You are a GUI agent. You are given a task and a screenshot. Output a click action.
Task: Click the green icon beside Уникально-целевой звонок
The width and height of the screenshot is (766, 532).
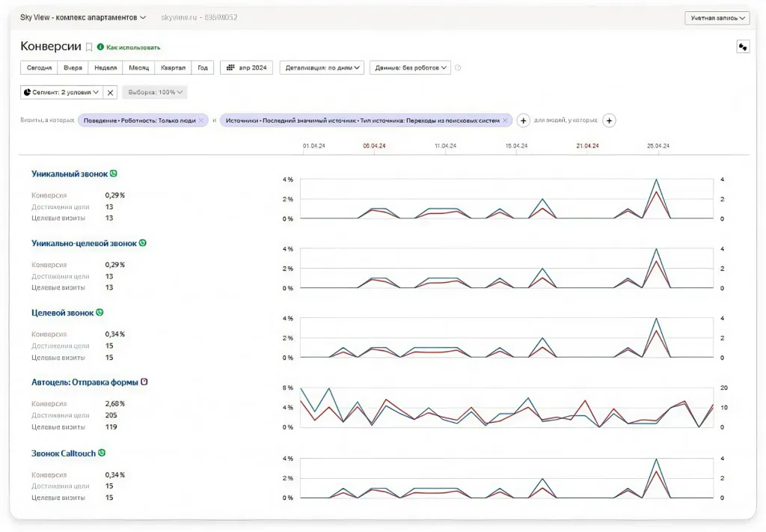tap(143, 242)
